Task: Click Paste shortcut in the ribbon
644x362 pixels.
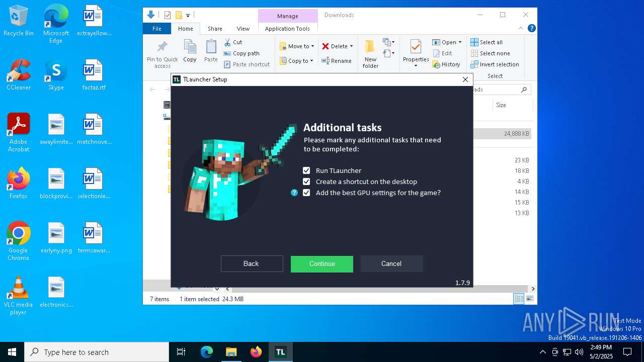Action: click(x=247, y=64)
